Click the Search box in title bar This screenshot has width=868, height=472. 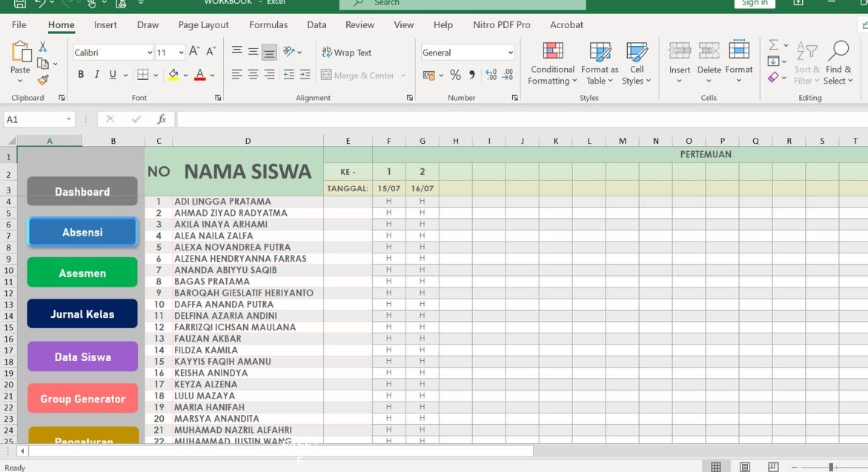[x=463, y=3]
